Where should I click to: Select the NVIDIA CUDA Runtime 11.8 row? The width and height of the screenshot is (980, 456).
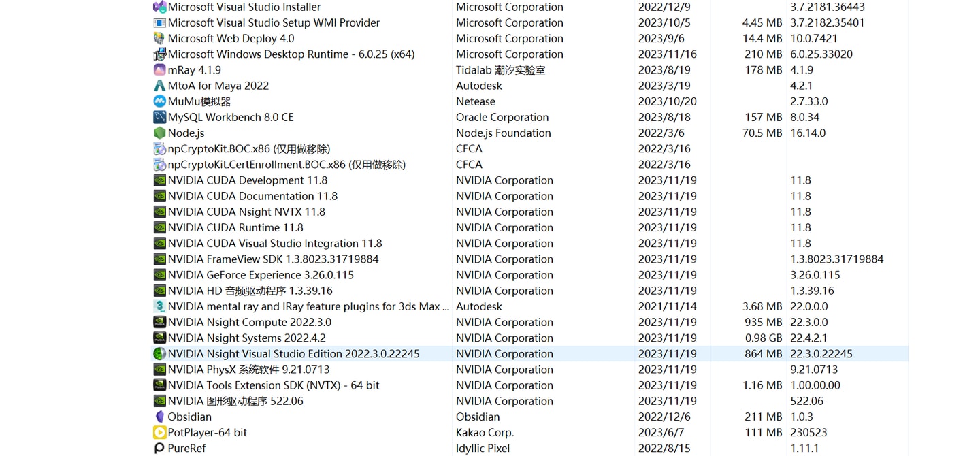click(529, 227)
